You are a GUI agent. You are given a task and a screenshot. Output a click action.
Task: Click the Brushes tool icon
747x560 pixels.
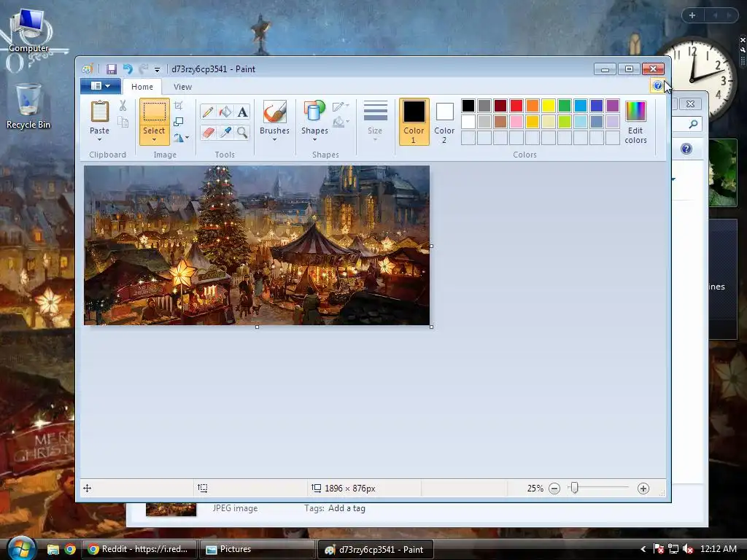[x=274, y=112]
